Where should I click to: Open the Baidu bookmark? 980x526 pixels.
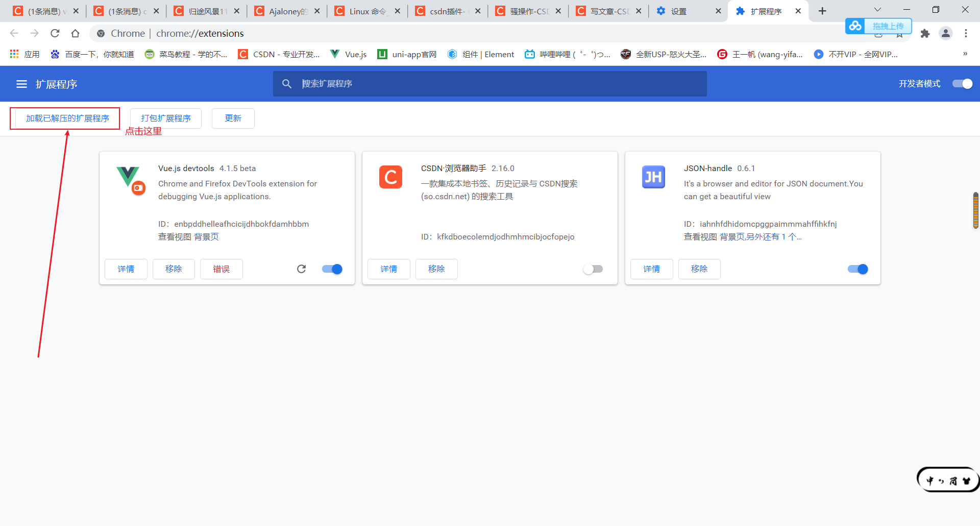coord(92,54)
